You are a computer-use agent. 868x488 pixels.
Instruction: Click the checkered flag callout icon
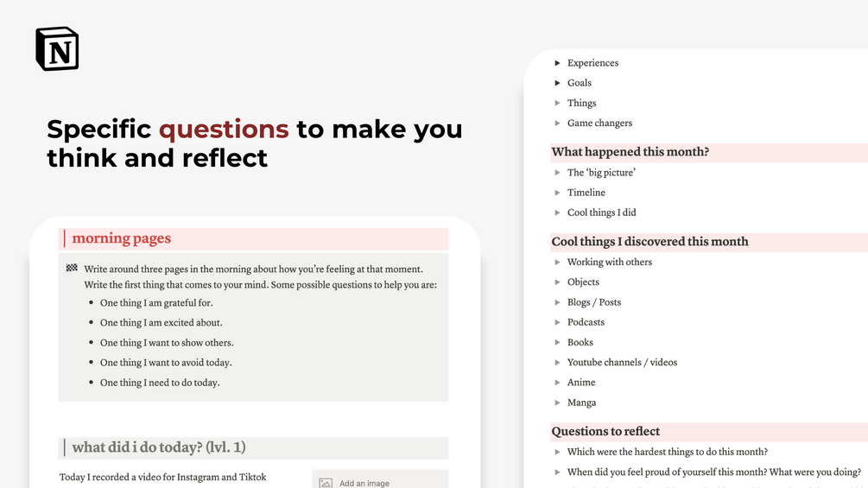coord(72,269)
